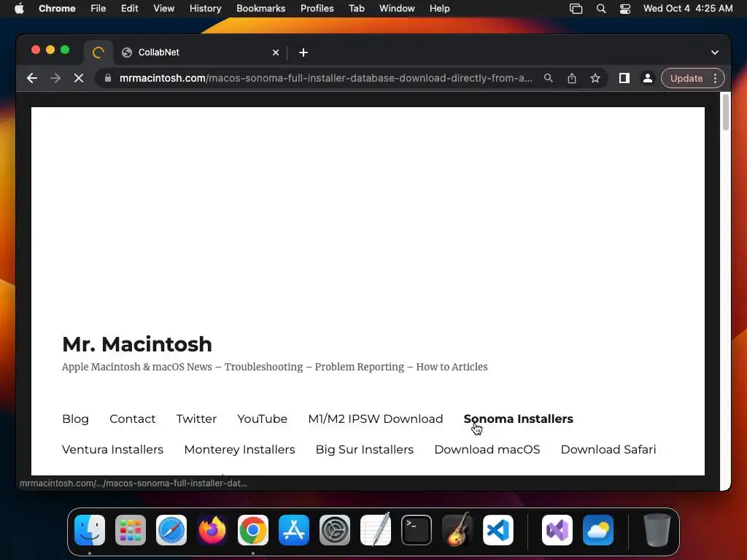The height and width of the screenshot is (560, 747).
Task: Open the View menu
Action: point(163,9)
